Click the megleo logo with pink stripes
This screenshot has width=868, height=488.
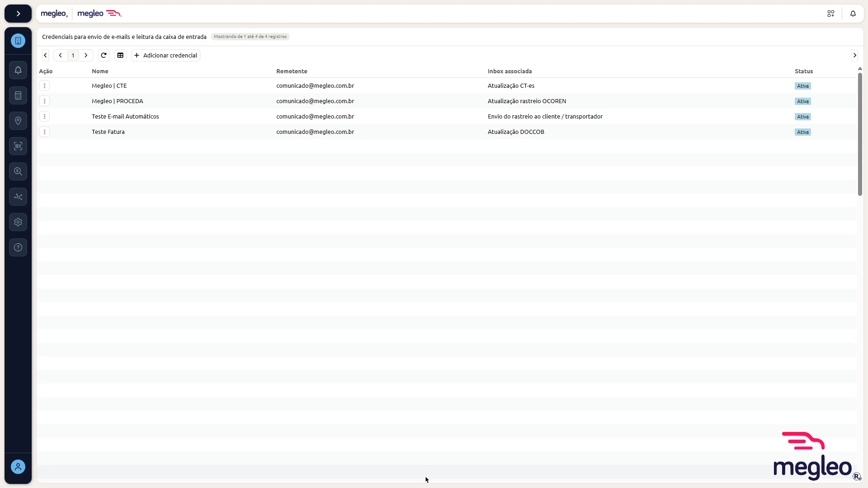[100, 14]
